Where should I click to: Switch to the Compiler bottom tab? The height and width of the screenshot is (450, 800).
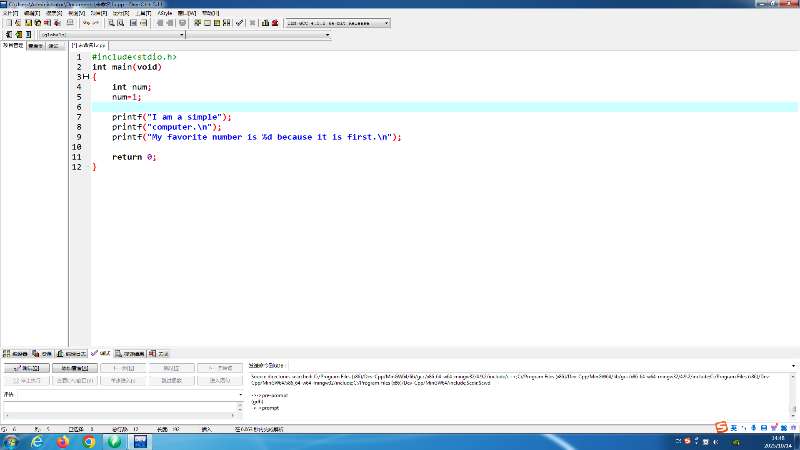tap(15, 354)
